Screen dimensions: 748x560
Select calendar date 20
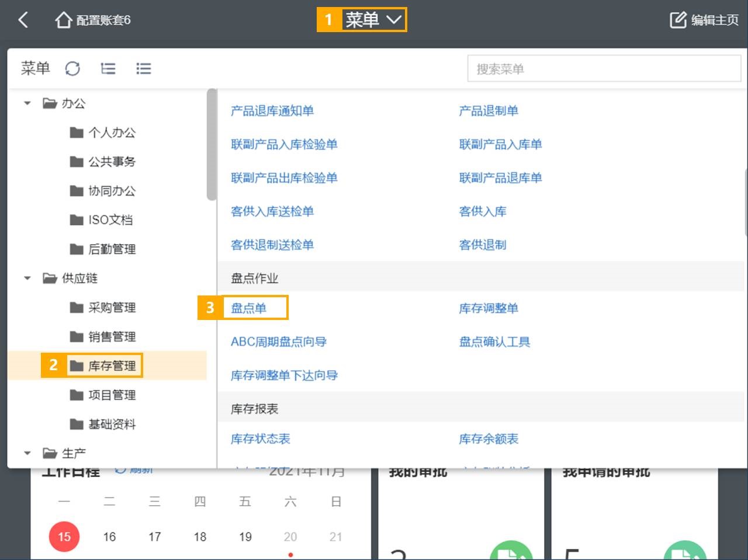pyautogui.click(x=290, y=537)
